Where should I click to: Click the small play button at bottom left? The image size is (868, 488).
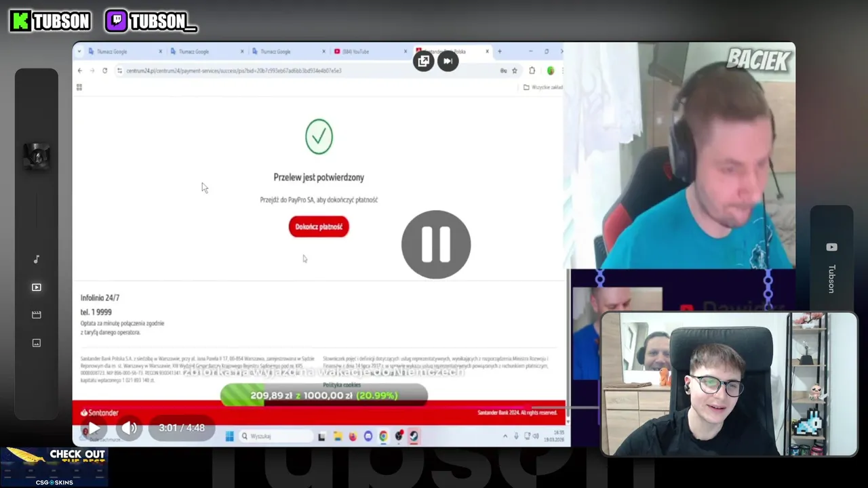[x=94, y=428]
